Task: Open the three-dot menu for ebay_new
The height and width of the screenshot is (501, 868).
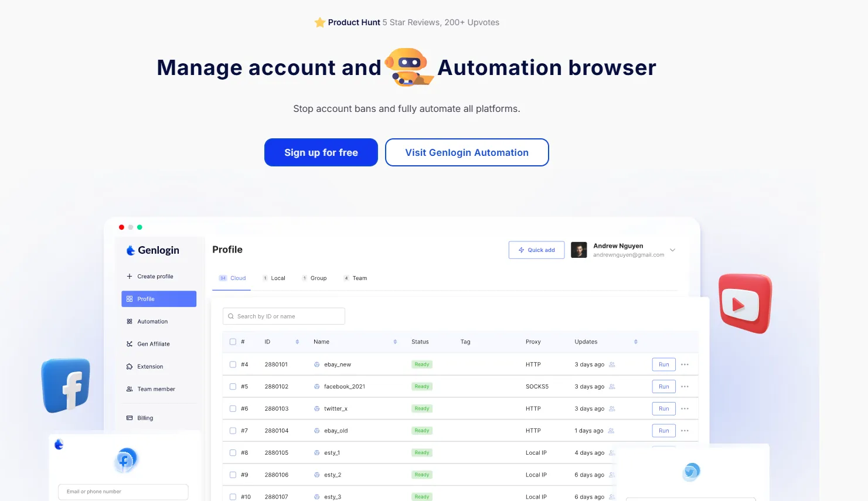Action: [685, 364]
